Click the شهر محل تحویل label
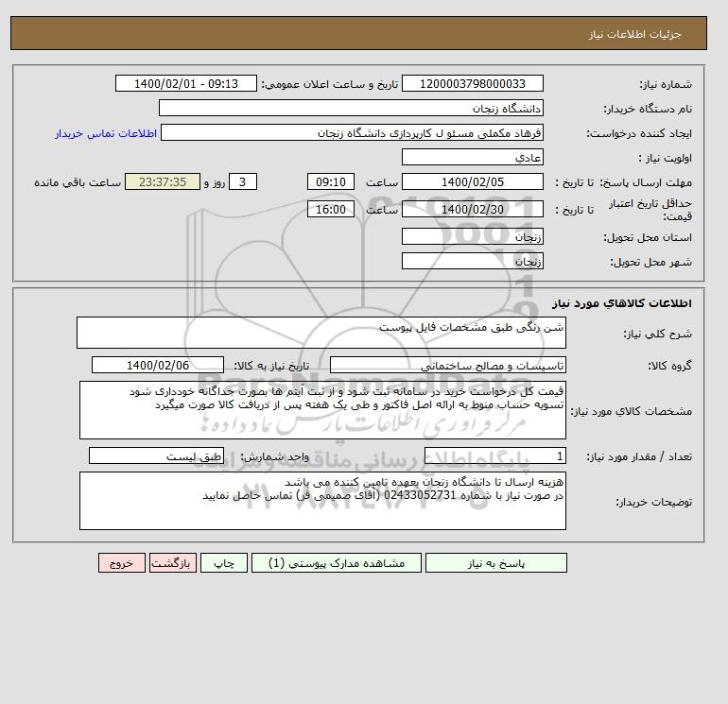728x704 pixels. tap(650, 262)
